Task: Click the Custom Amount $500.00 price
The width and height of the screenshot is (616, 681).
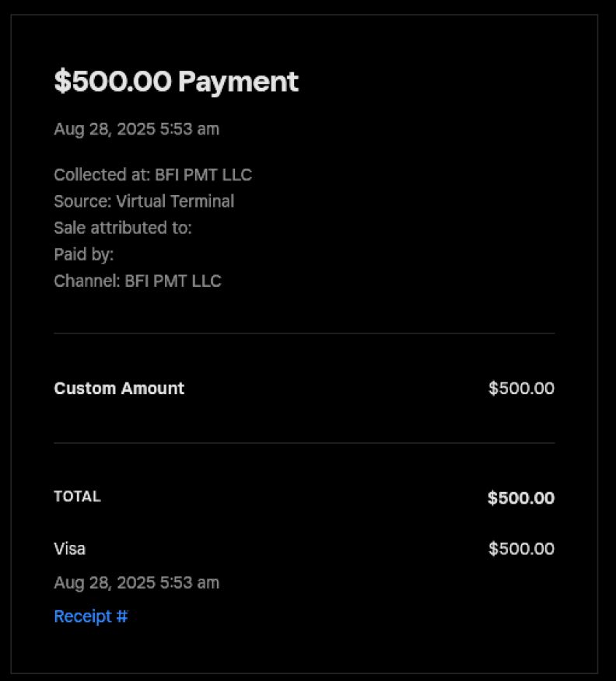Action: coord(521,388)
